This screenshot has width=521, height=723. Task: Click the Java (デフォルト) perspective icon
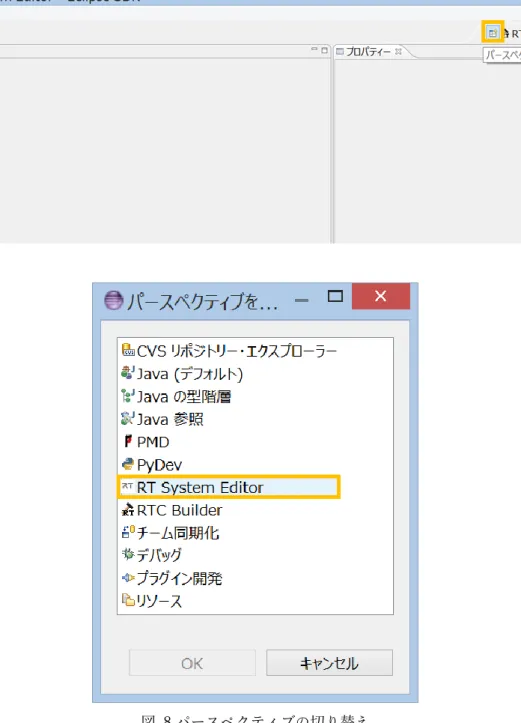tap(128, 373)
